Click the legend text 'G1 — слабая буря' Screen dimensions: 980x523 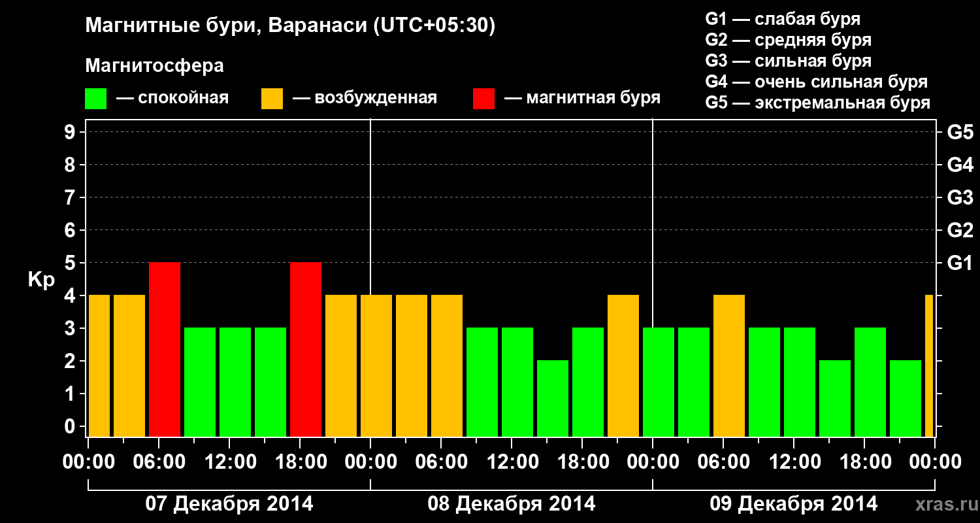tap(783, 19)
